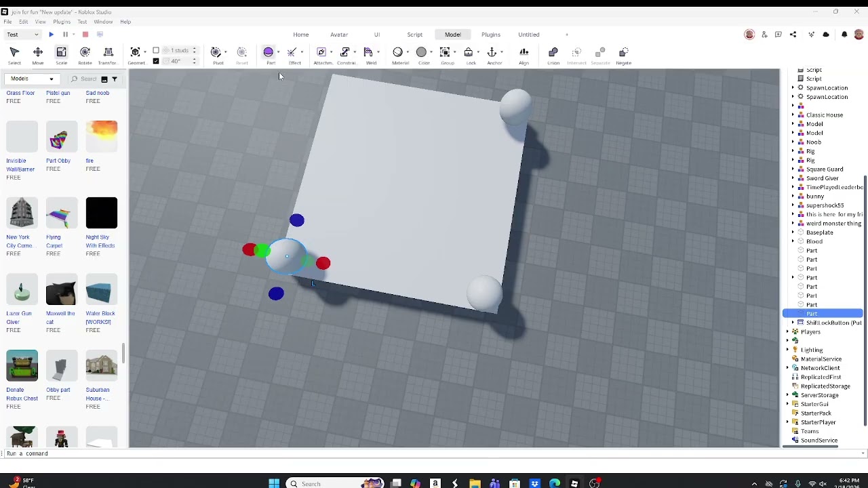
Task: Expand the Noob model in Explorer
Action: tap(793, 142)
